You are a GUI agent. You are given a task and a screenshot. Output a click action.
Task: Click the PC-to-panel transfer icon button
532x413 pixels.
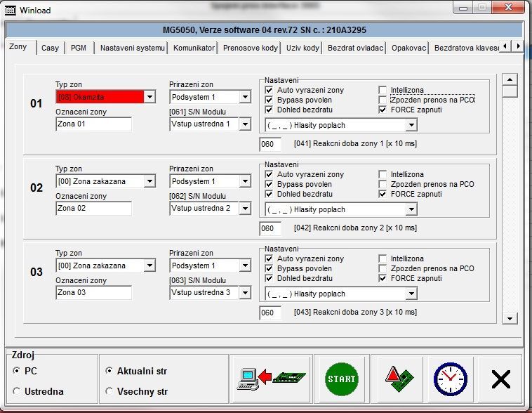270,379
